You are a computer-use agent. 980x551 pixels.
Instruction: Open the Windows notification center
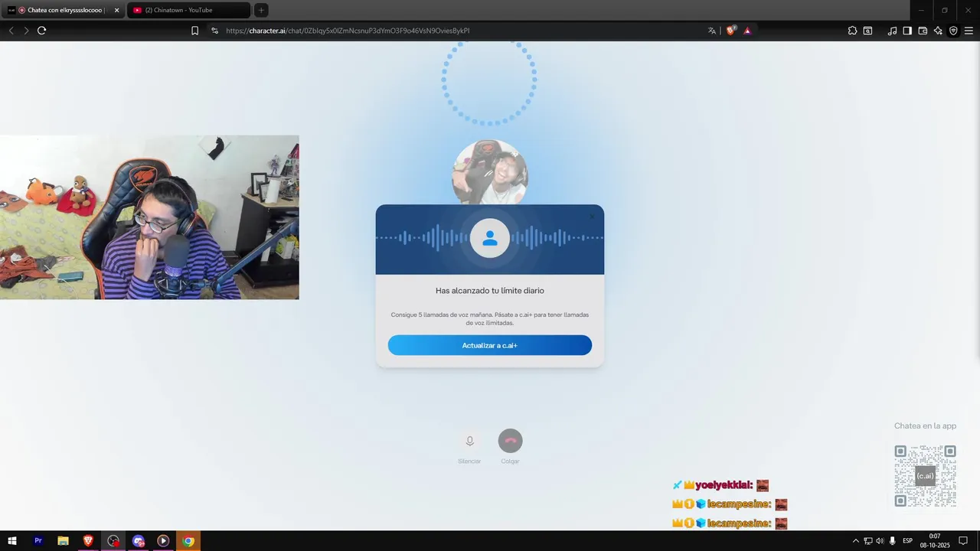coord(963,541)
